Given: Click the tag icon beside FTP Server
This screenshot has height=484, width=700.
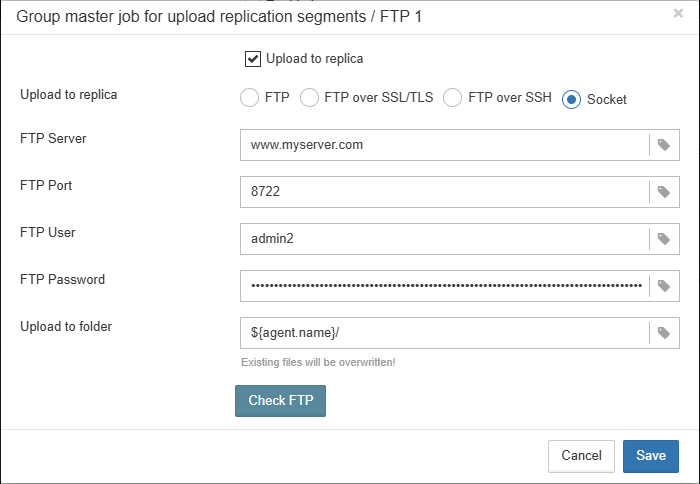Looking at the screenshot, I should tap(664, 145).
